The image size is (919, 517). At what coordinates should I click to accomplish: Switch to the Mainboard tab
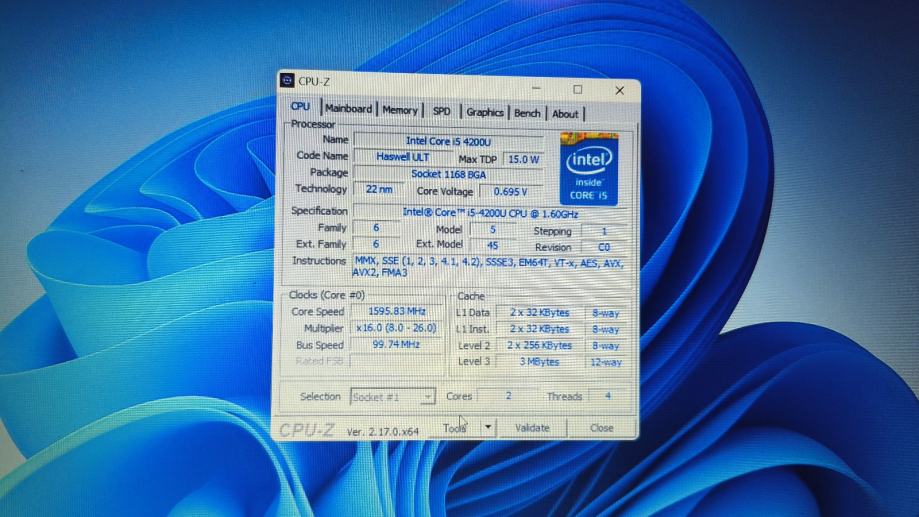348,109
